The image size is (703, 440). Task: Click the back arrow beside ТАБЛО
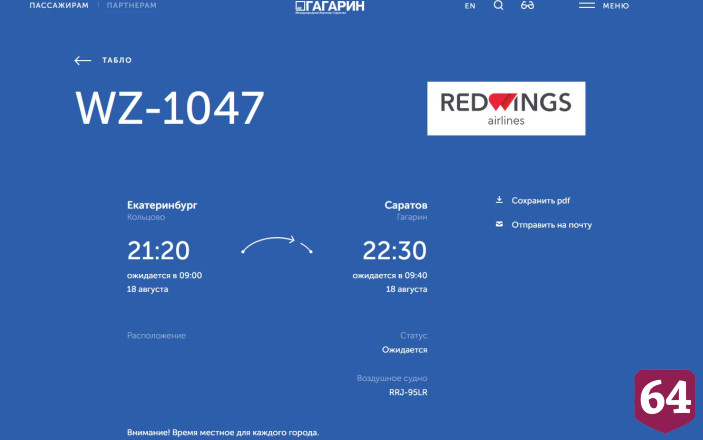pyautogui.click(x=82, y=60)
